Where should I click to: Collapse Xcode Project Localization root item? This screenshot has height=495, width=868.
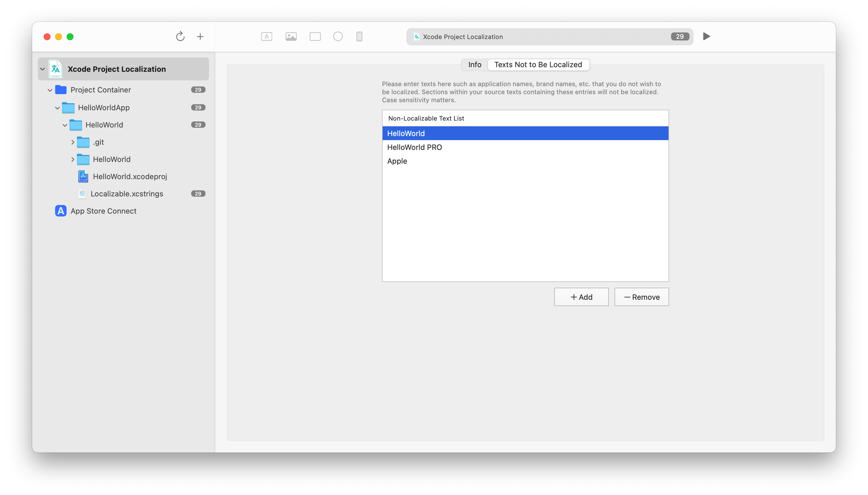(42, 69)
